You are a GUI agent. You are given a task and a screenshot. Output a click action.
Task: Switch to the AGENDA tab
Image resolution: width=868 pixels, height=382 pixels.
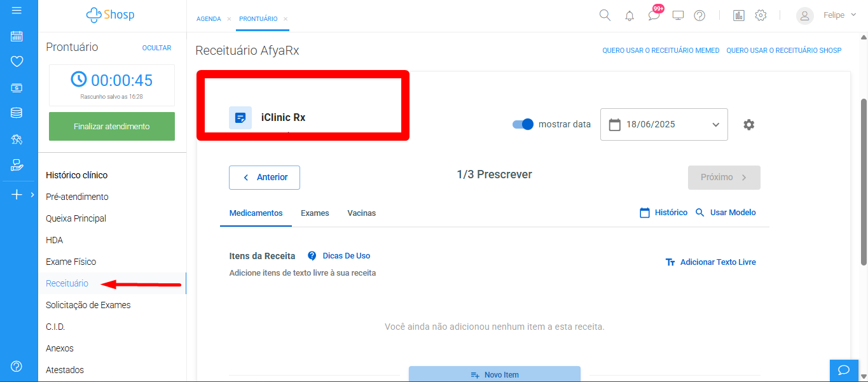point(209,19)
